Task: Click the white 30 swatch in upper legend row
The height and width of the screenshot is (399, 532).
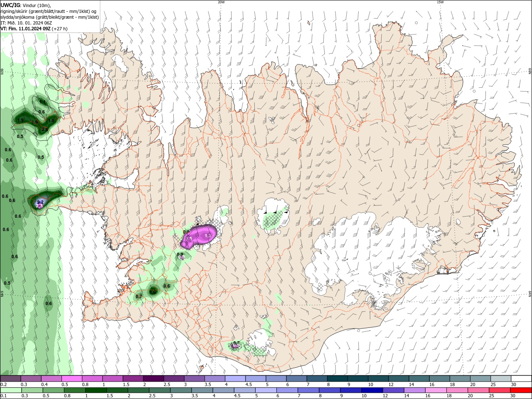Action: tap(521, 379)
